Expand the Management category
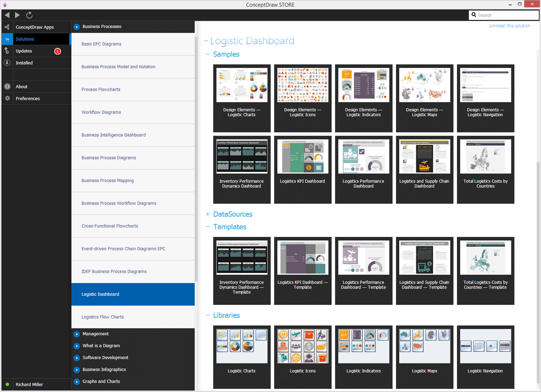 (76, 334)
